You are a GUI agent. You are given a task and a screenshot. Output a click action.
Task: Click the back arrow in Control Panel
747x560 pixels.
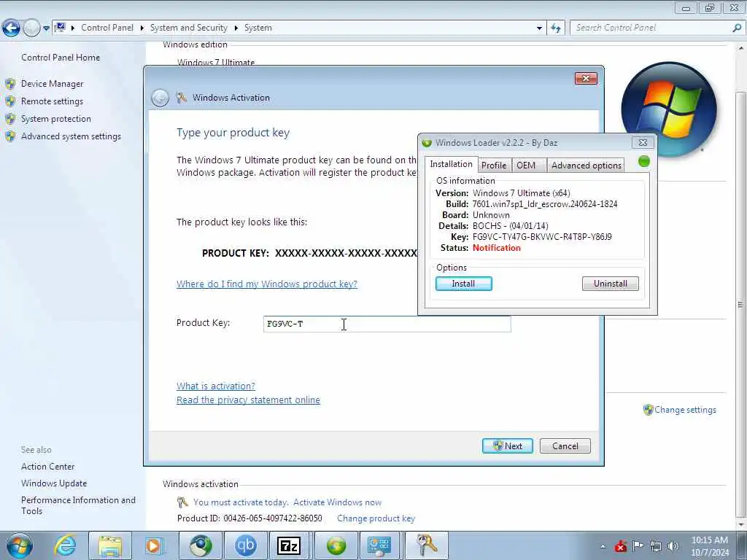[x=12, y=28]
